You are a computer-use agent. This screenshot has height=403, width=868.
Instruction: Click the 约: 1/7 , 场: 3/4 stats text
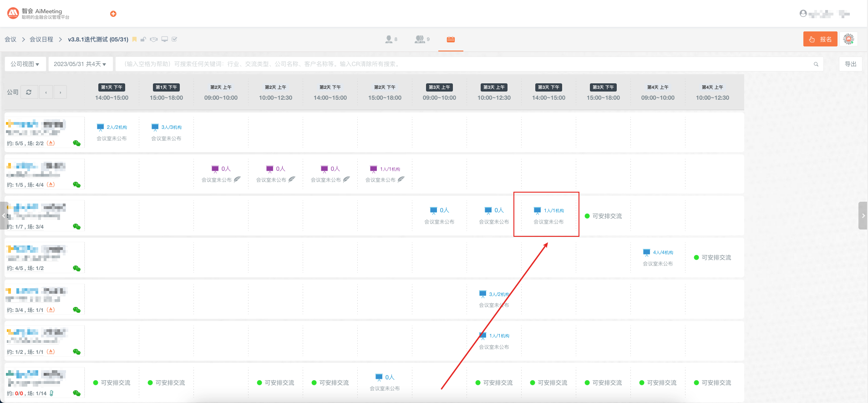tap(25, 227)
